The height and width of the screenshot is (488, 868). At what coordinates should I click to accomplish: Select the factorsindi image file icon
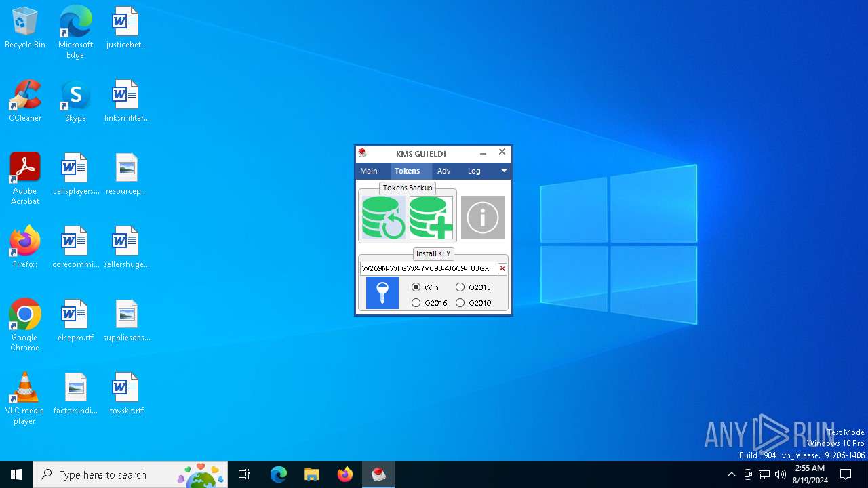[x=75, y=394]
